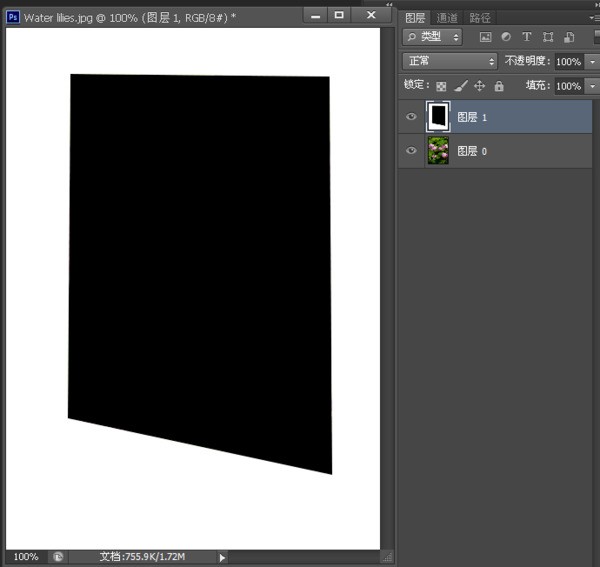Viewport: 600px width, 567px height.
Task: Click the 文档:755.9K/1.72M status text
Action: [x=142, y=557]
